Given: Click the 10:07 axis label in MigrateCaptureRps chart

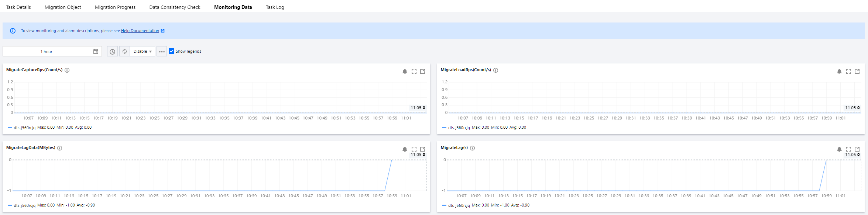Looking at the screenshot, I should [28, 118].
